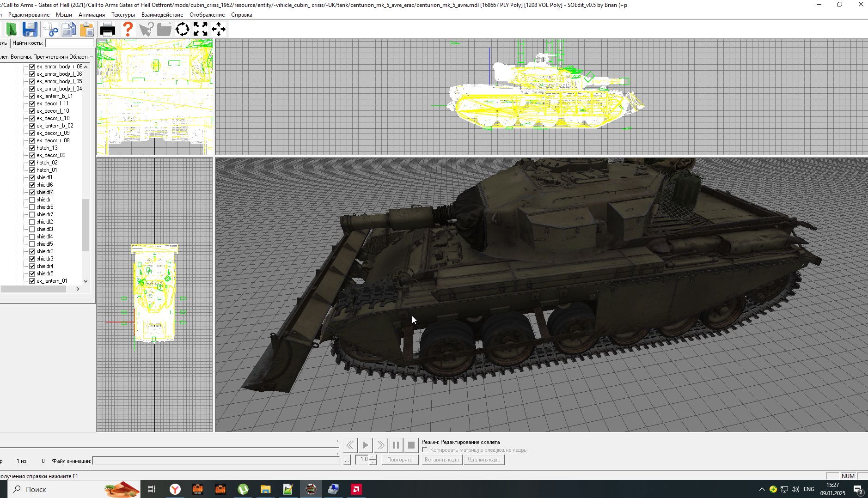Open the Взаимодействие menu
This screenshot has height=498, width=868.
[162, 15]
